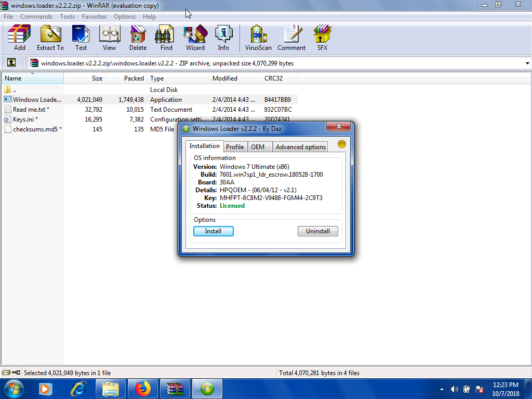Open the Action Center flag icon
The image size is (532, 399).
[x=480, y=389]
